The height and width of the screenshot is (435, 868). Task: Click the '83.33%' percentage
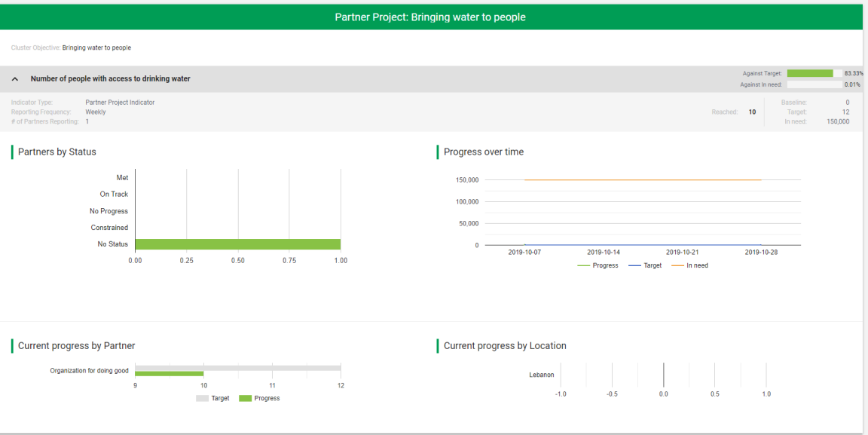coord(853,73)
